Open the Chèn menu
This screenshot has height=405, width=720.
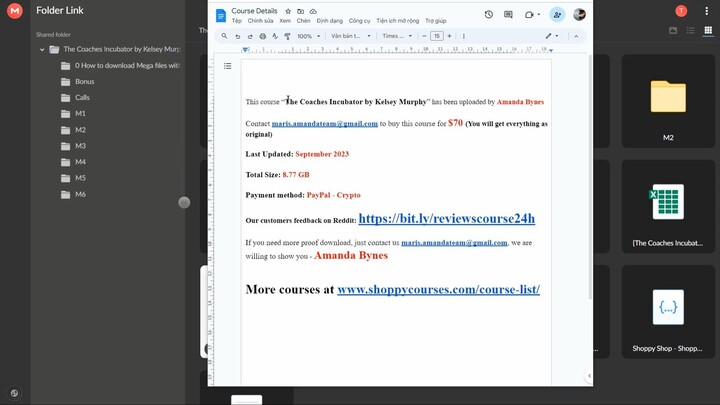click(x=303, y=20)
